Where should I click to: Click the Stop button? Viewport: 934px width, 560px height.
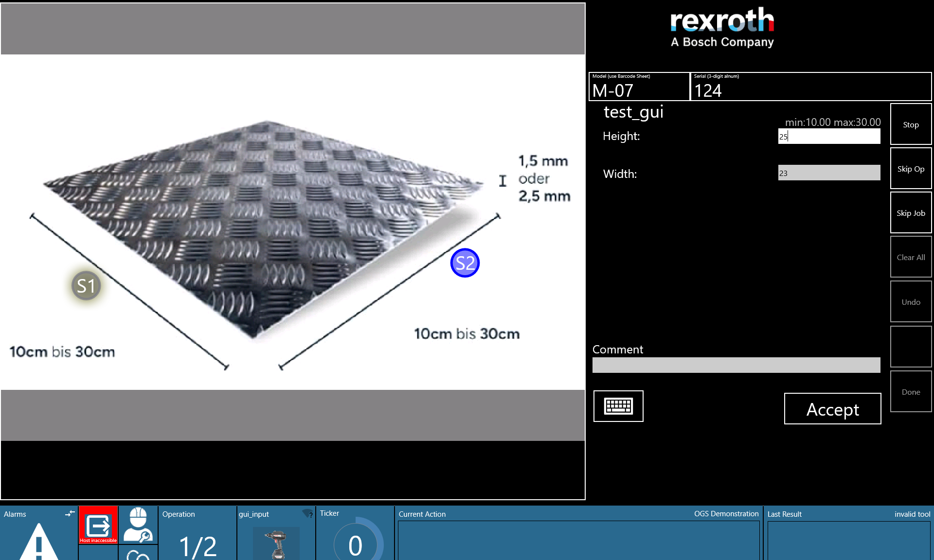pos(911,124)
